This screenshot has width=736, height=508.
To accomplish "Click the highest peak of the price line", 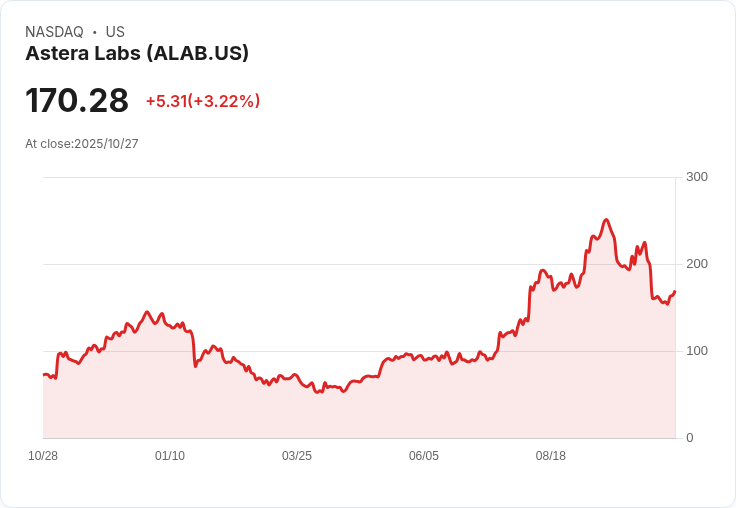I will point(606,220).
